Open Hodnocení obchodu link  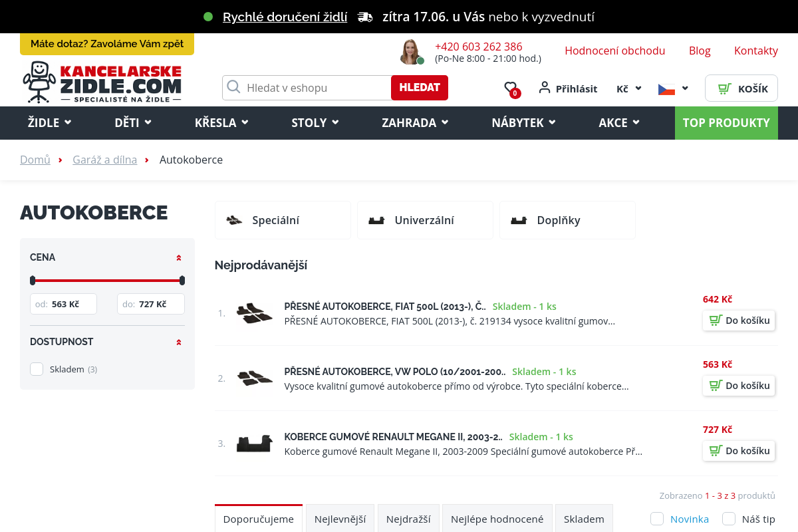[615, 51]
